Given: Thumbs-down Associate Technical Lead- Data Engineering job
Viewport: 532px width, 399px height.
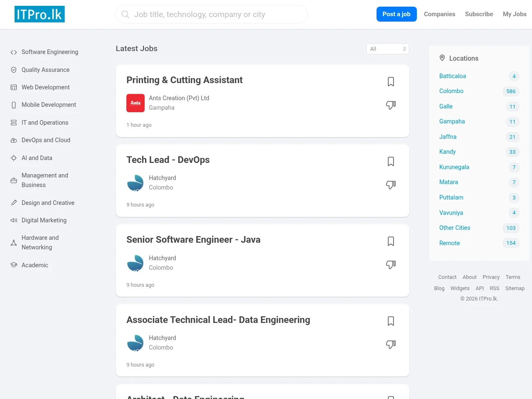Looking at the screenshot, I should pyautogui.click(x=391, y=345).
